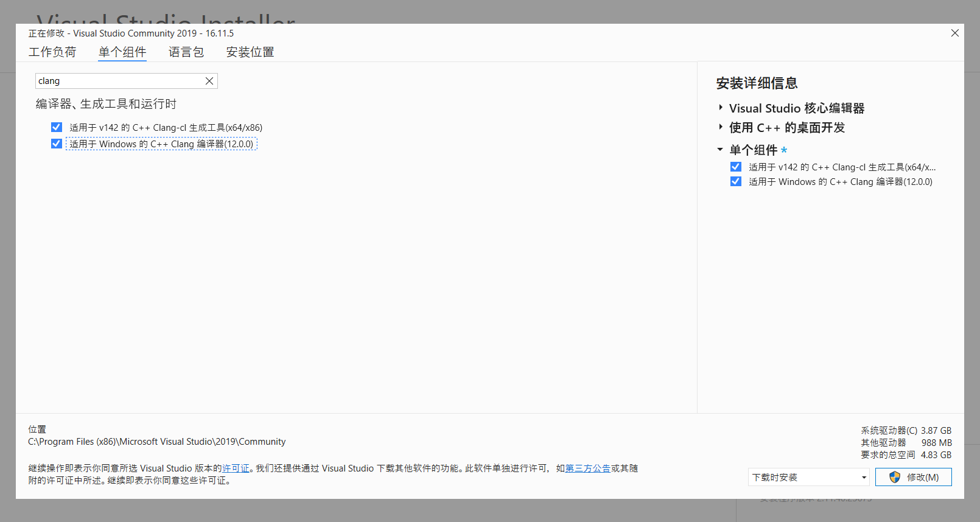
Task: Open the 下载时安装 install mode dropdown
Action: pyautogui.click(x=809, y=477)
